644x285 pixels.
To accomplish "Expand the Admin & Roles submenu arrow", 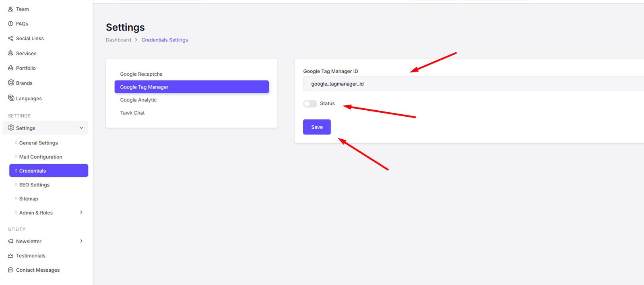I will point(81,213).
